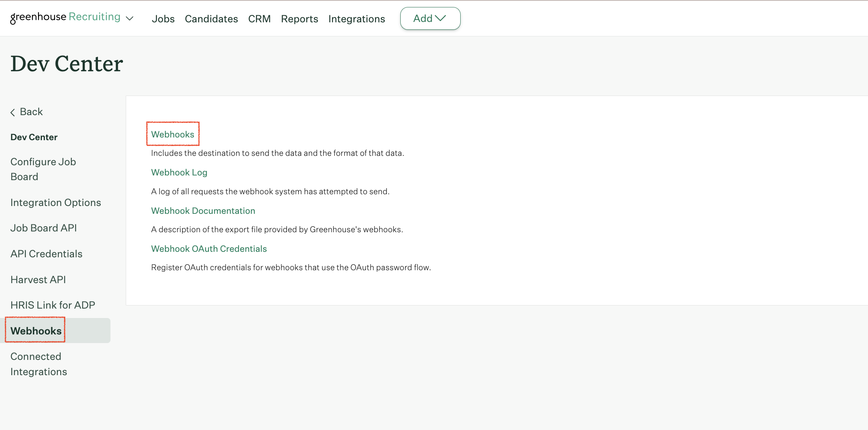Open the Add dropdown button
The width and height of the screenshot is (868, 430).
pos(430,18)
